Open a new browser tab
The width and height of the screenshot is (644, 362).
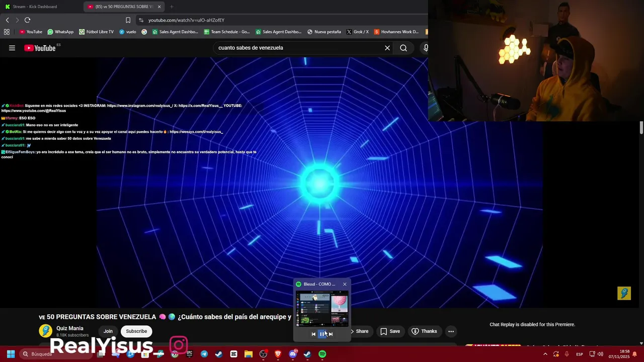tap(172, 7)
